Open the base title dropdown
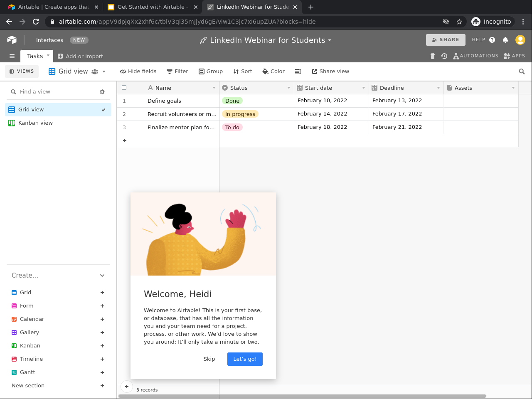The image size is (532, 399). [330, 40]
